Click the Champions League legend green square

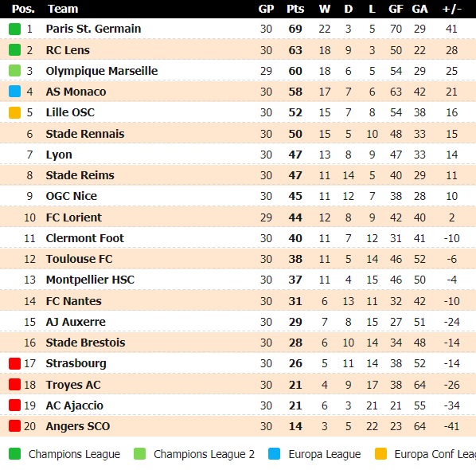14,454
